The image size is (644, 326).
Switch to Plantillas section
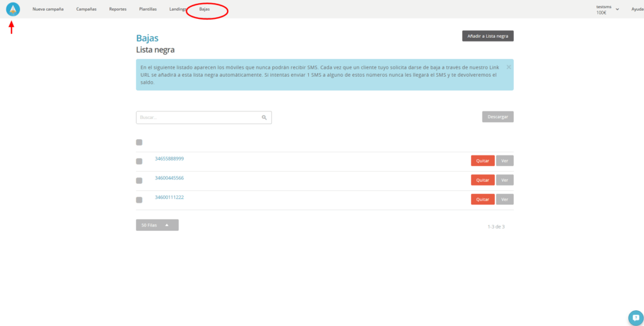148,9
